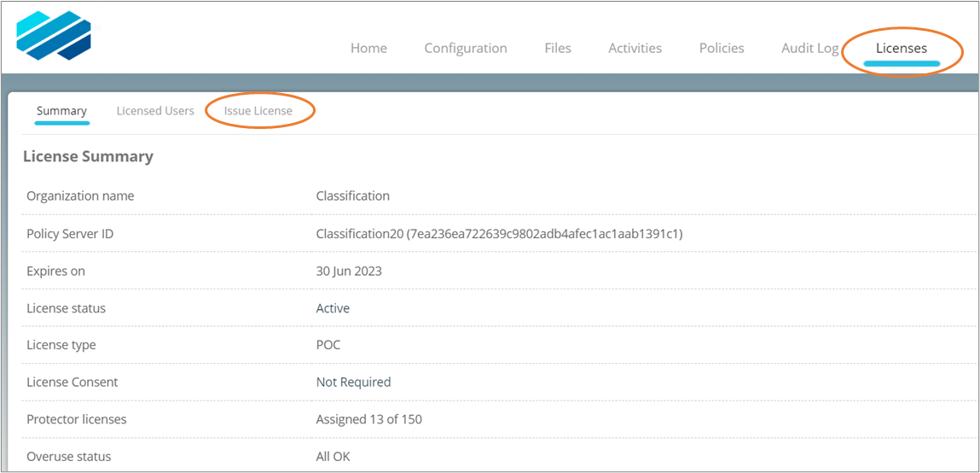Select the Licenses navigation item
Screen dimensions: 980x473
pyautogui.click(x=901, y=48)
